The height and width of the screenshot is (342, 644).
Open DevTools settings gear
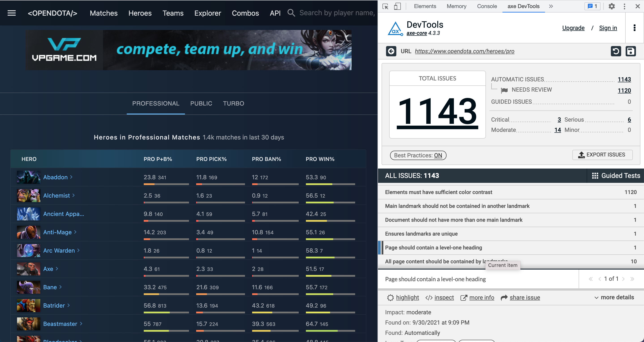tap(612, 6)
